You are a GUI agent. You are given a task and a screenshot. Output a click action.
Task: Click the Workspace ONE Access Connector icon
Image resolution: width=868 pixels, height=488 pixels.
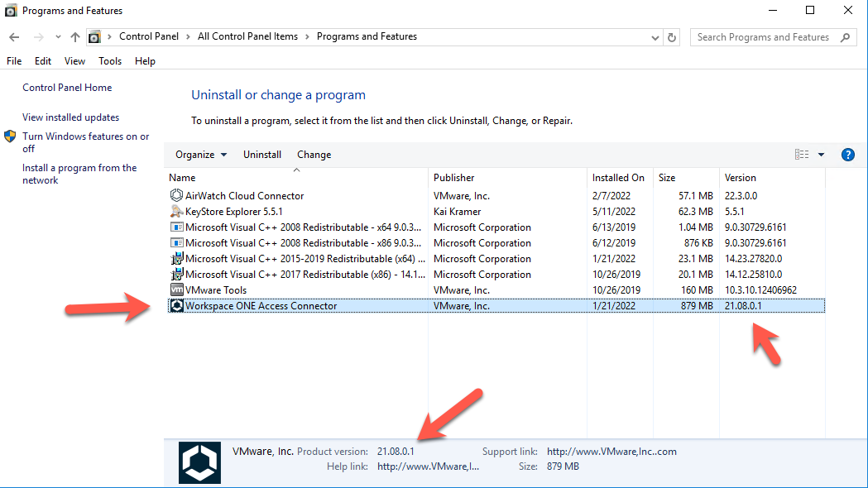[x=176, y=305]
